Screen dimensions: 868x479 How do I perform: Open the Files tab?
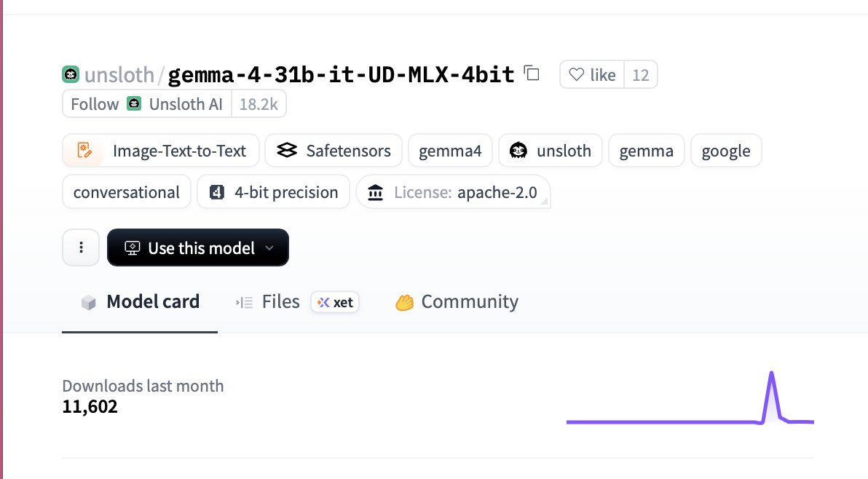tap(280, 302)
